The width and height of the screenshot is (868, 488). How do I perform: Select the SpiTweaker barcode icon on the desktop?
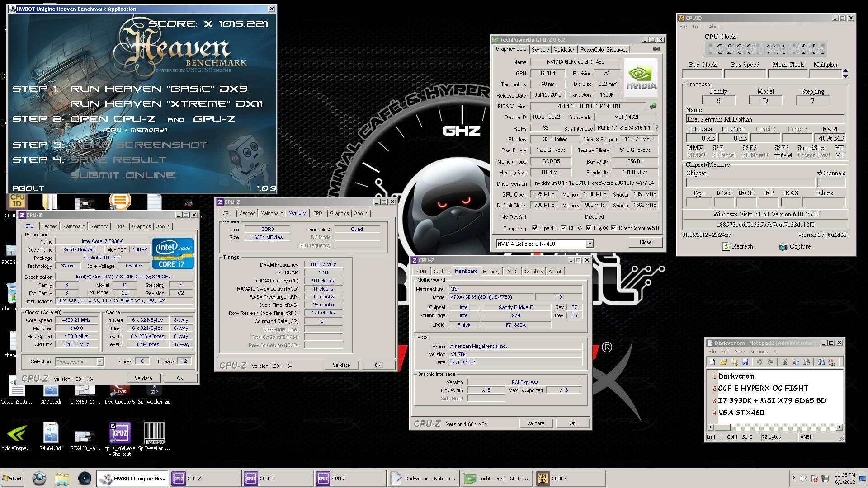(x=154, y=436)
